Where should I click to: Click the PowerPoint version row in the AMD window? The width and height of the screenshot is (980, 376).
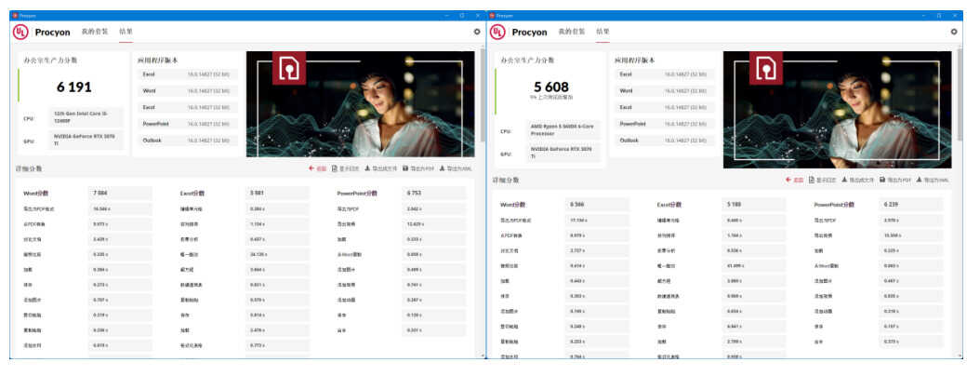pyautogui.click(x=665, y=124)
